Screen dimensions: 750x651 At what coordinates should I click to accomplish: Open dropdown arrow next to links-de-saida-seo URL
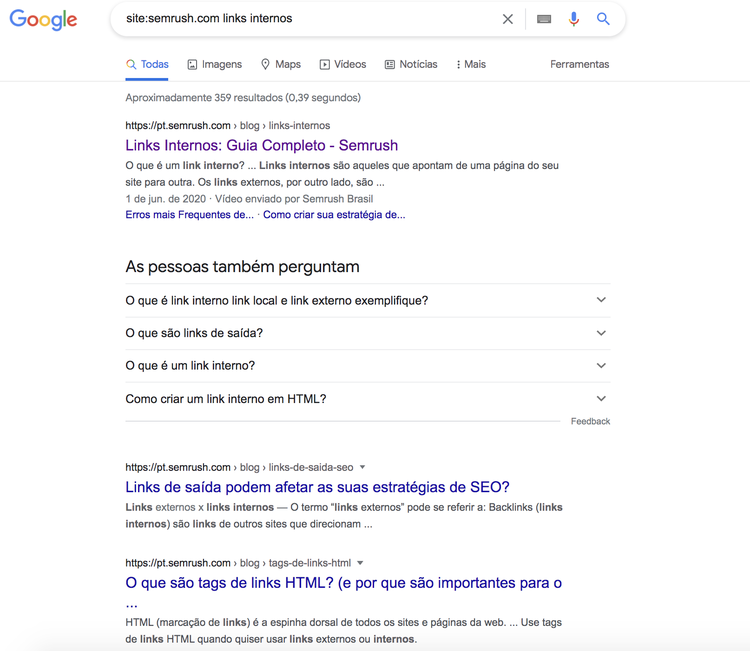[x=362, y=467]
